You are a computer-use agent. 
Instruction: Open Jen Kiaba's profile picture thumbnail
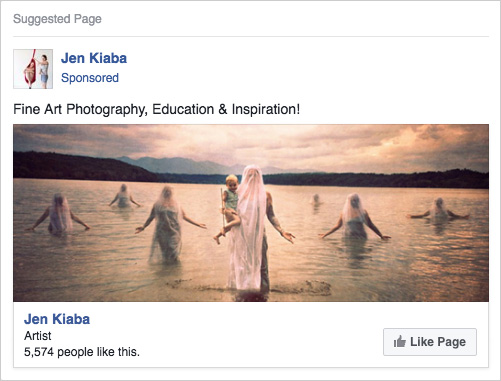pyautogui.click(x=33, y=69)
